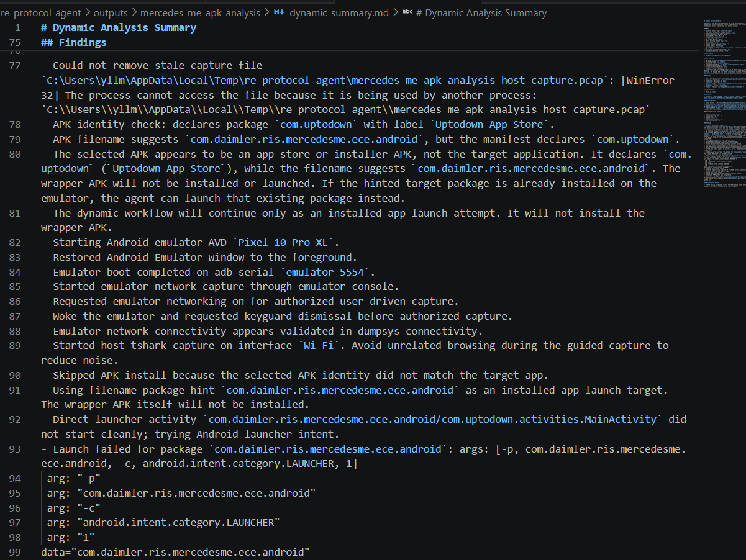This screenshot has width=746, height=560.
Task: Click `Uptodown App Store` code span on line 78
Action: pyautogui.click(x=489, y=124)
